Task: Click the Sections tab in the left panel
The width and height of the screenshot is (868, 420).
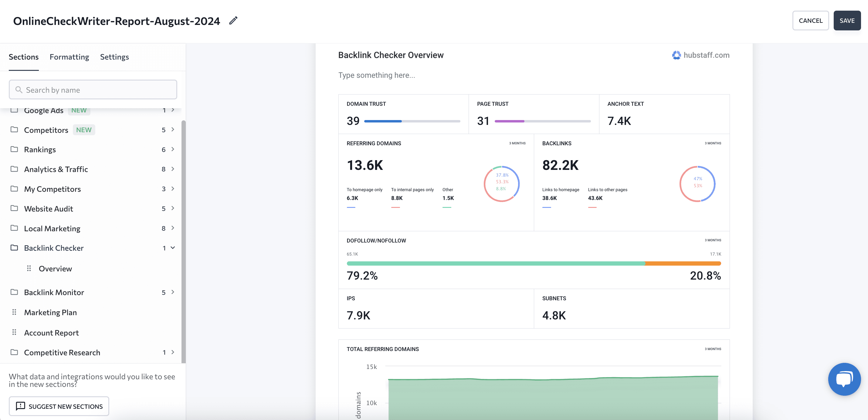Action: (23, 56)
